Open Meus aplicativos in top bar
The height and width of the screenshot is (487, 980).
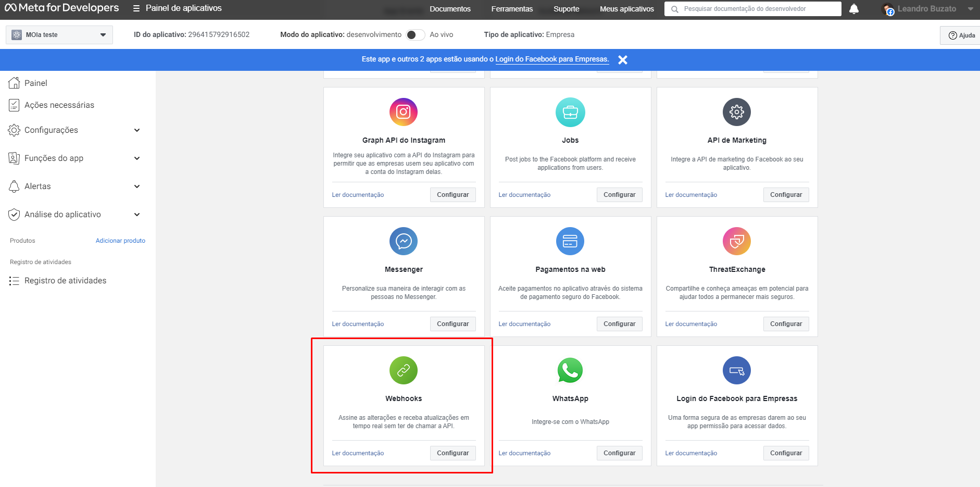tap(627, 9)
